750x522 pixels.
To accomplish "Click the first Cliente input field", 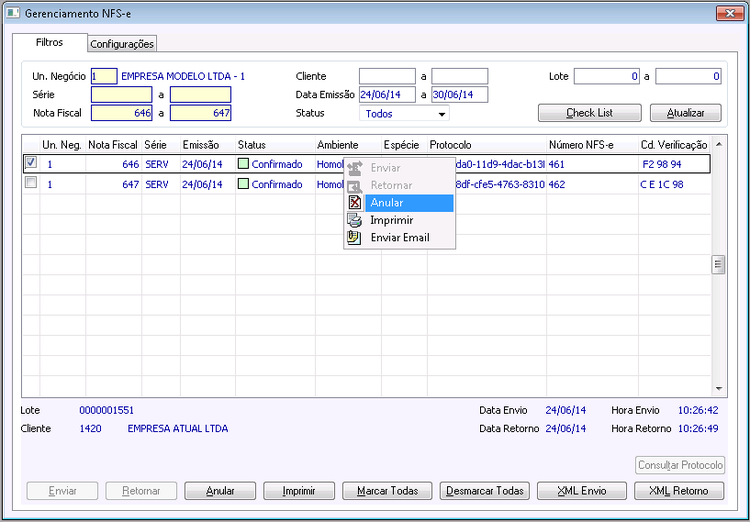I will pyautogui.click(x=387, y=76).
